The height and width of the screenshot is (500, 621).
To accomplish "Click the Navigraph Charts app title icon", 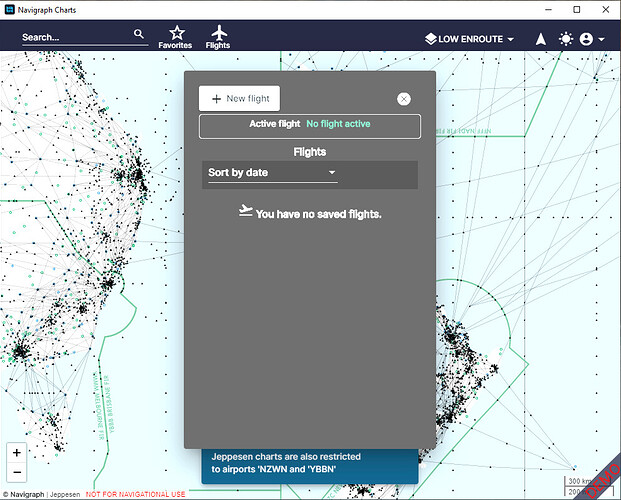I will click(x=10, y=10).
